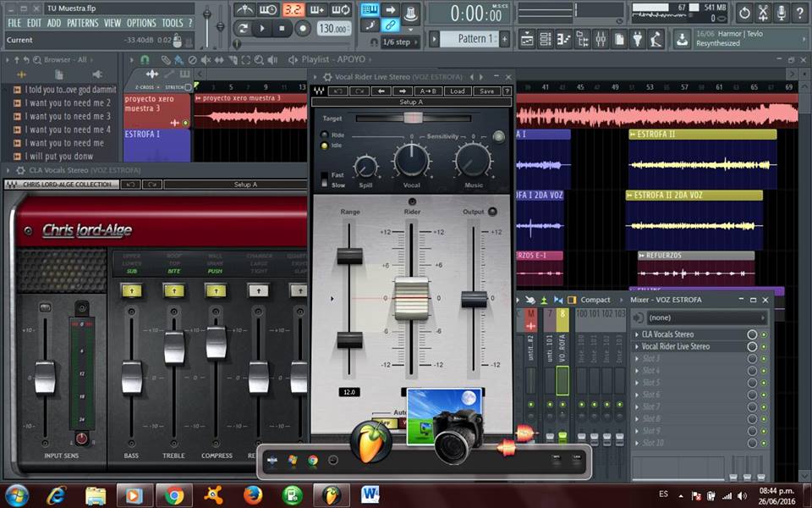Screen dimensions: 812x508
Task: Open the Mixer icon in toolbar
Action: click(601, 40)
